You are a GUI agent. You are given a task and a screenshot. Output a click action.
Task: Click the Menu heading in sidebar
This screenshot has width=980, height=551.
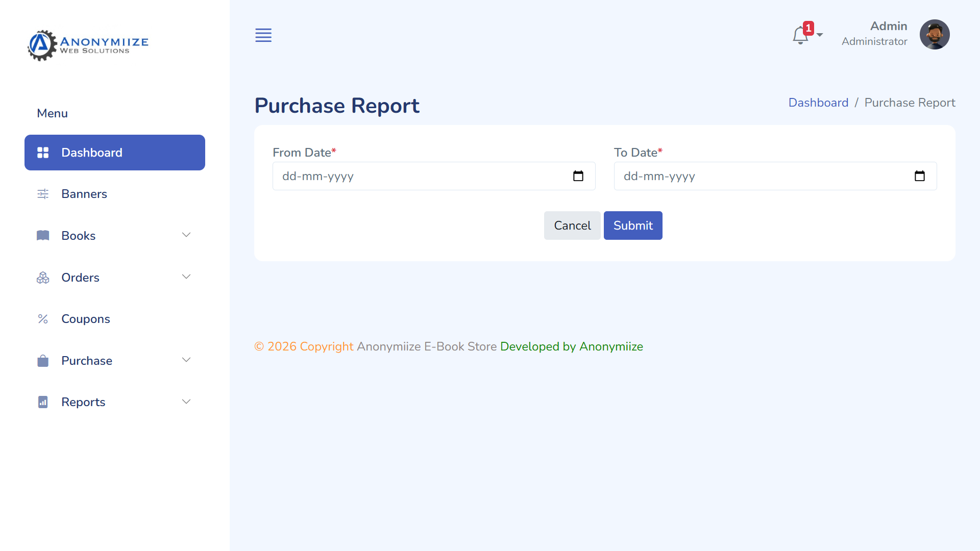click(52, 113)
